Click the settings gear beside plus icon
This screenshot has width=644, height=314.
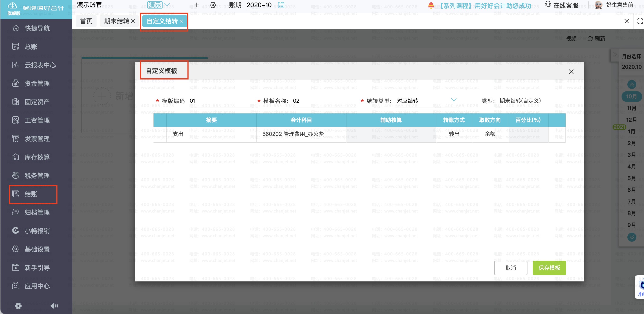(x=213, y=5)
